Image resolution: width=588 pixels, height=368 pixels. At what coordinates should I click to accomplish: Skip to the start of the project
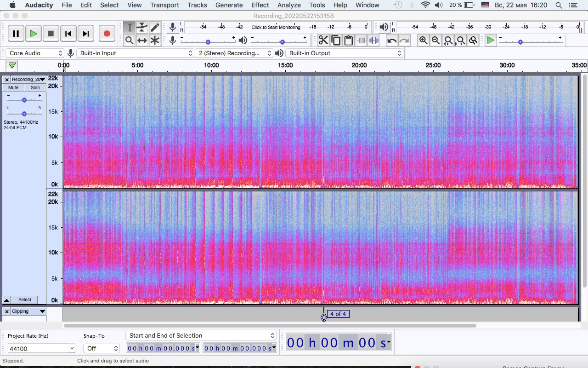coord(68,34)
